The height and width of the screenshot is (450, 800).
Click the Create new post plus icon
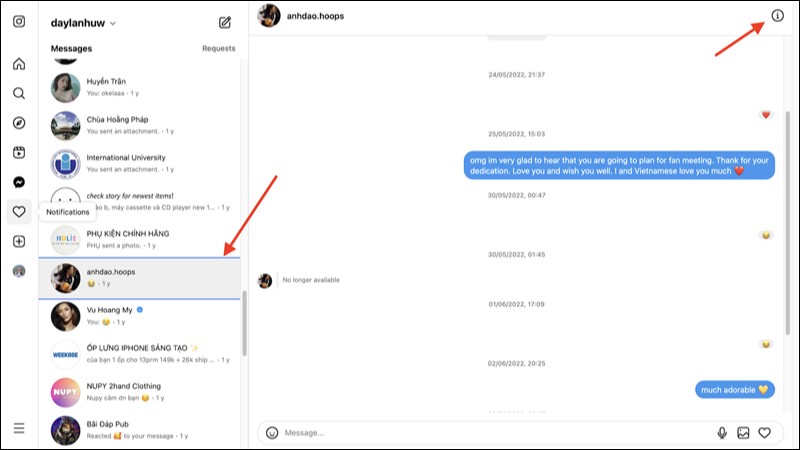[x=19, y=241]
